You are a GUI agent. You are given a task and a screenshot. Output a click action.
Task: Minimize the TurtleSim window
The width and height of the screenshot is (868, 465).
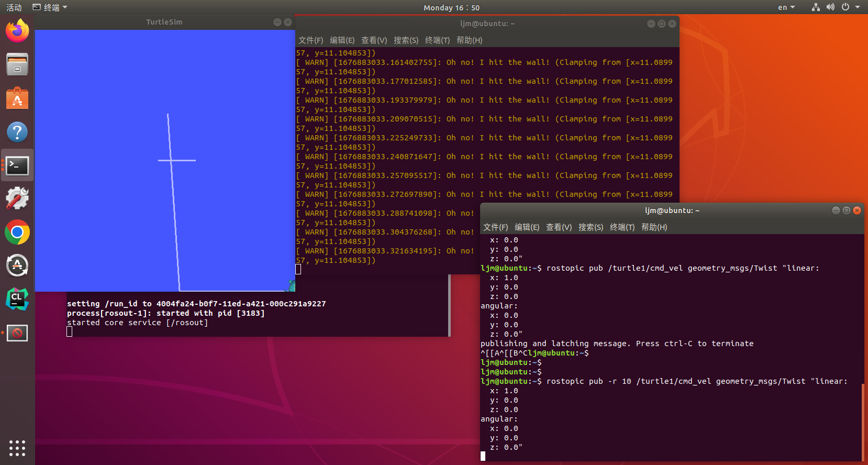(277, 22)
